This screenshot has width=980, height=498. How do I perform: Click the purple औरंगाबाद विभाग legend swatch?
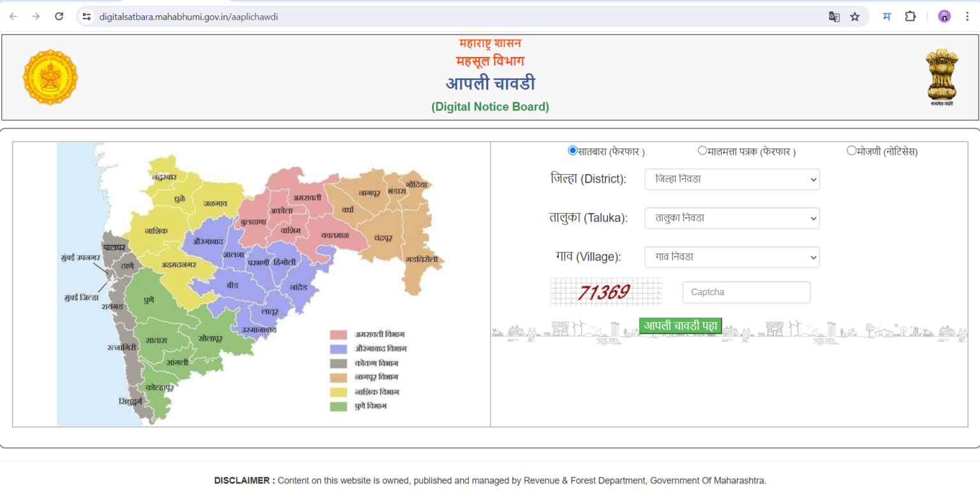click(x=338, y=349)
